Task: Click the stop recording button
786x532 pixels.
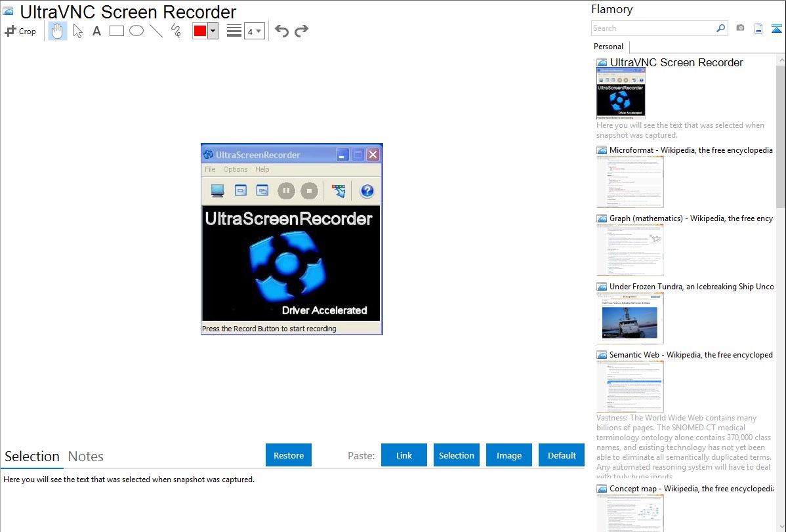Action: (309, 191)
